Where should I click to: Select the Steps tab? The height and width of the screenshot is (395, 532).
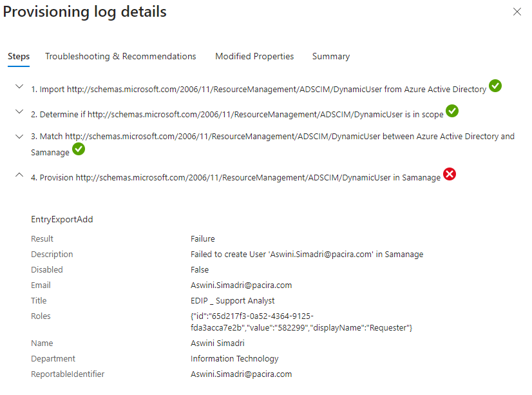click(x=19, y=57)
